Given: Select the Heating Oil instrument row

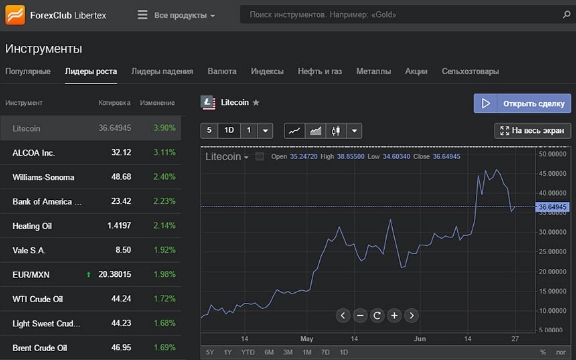Looking at the screenshot, I should coord(91,226).
